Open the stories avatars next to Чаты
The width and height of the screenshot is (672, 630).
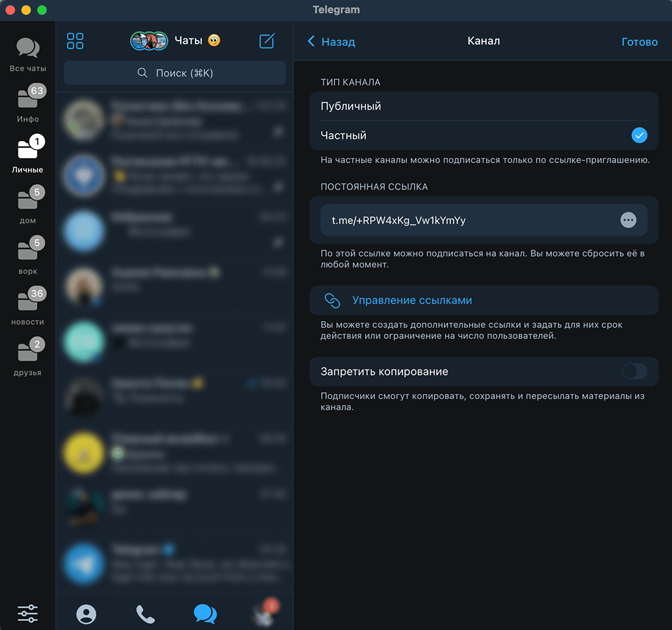click(149, 41)
